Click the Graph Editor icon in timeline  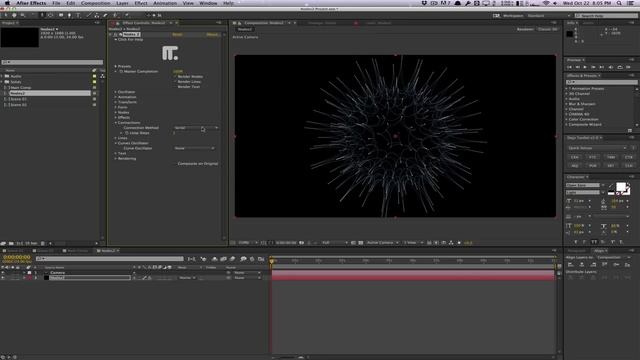tap(261, 259)
